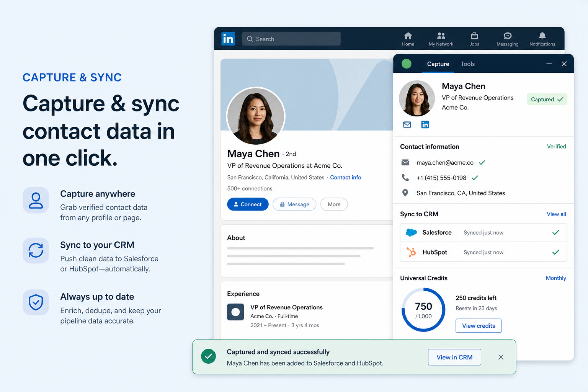Click the 250 credits left text
This screenshot has height=392, width=588.
point(476,298)
